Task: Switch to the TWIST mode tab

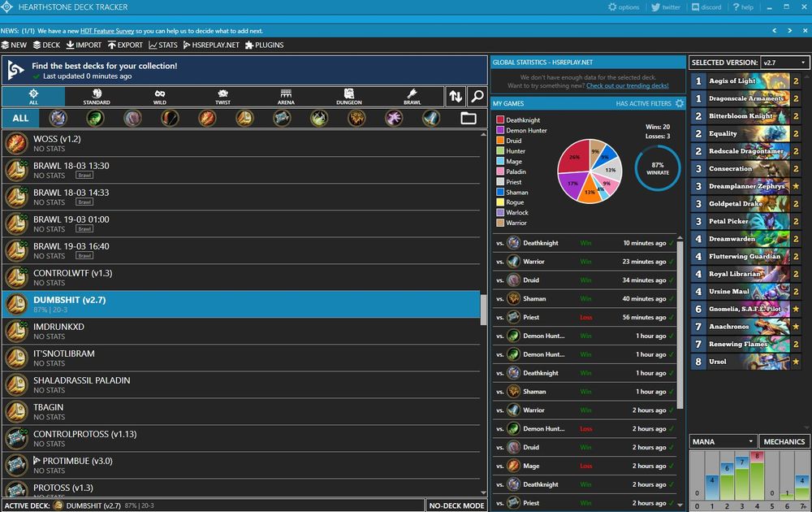Action: (x=223, y=97)
